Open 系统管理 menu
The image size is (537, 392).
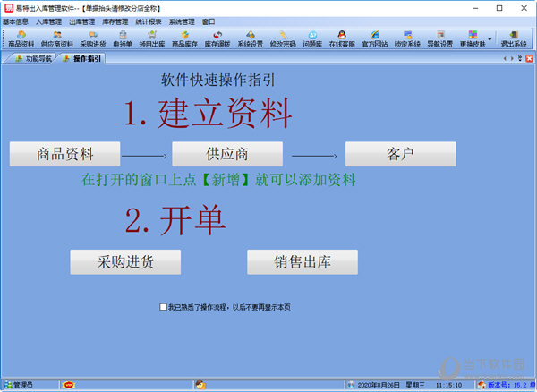tap(182, 21)
